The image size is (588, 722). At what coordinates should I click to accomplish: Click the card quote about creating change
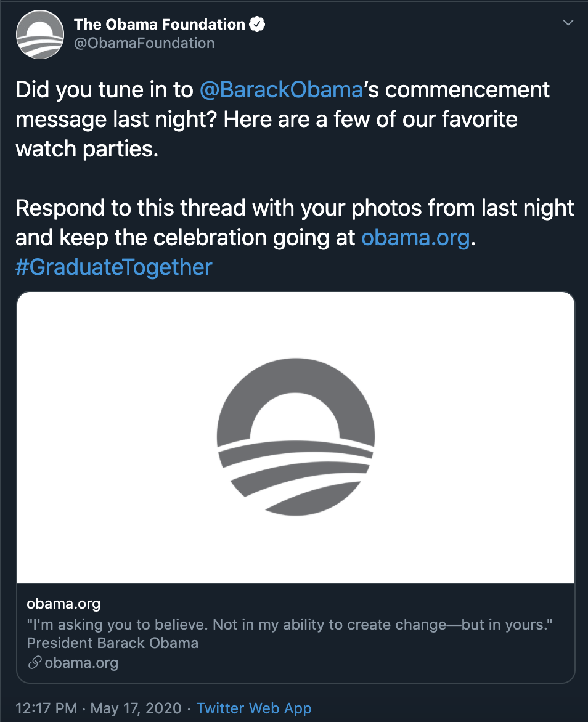click(x=290, y=625)
